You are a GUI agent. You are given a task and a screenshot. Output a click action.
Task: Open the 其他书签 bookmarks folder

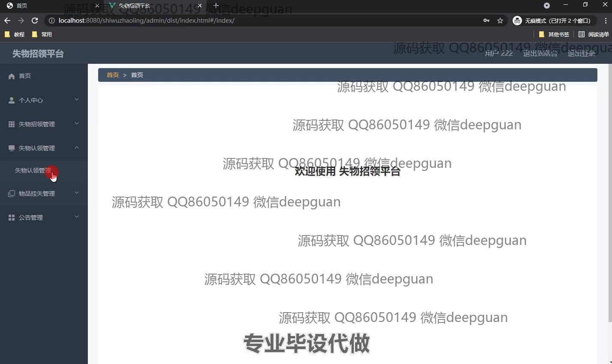[x=554, y=34]
